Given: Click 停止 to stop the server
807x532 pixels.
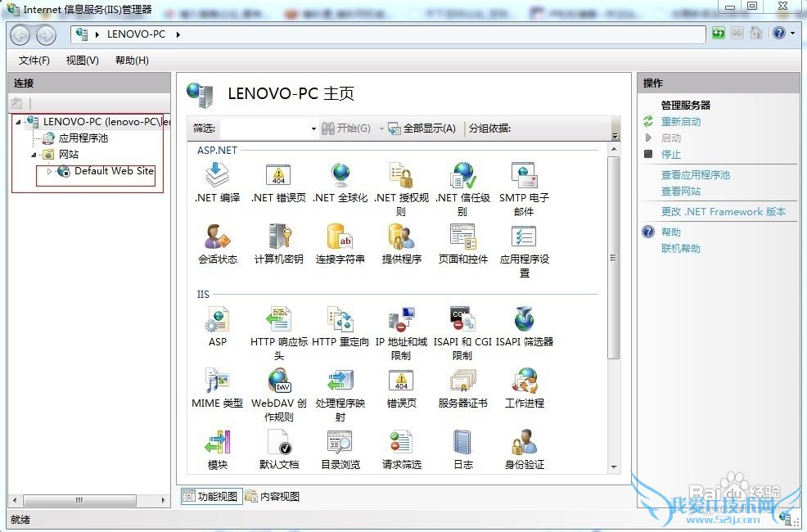Looking at the screenshot, I should coord(670,155).
